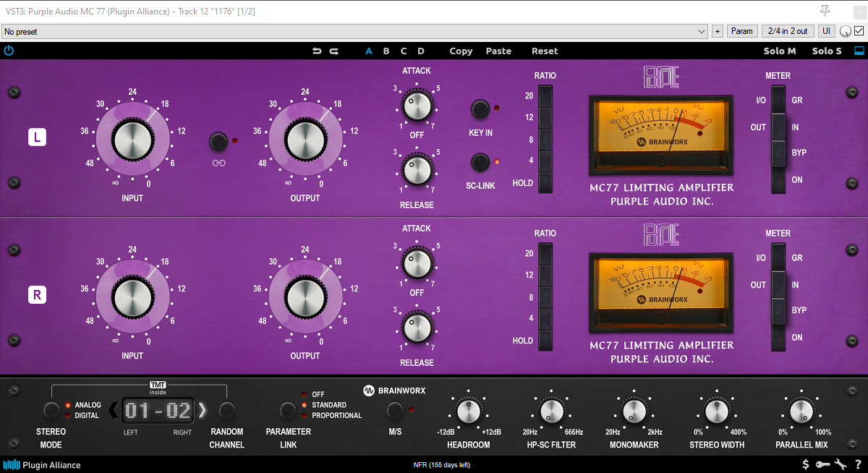Select previous TMT channel with left arrow
Viewport: 868px width, 473px height.
[114, 411]
